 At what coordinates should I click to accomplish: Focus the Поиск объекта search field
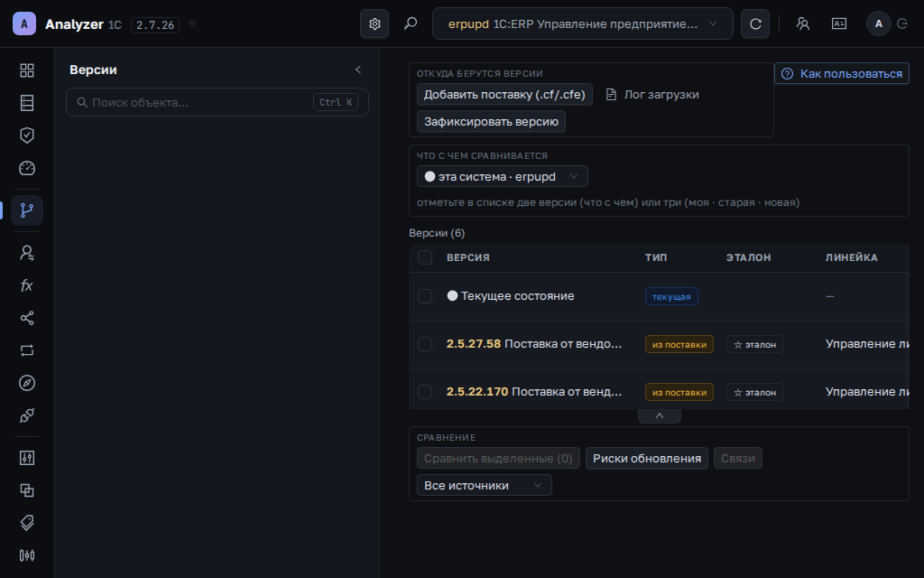[x=217, y=102]
